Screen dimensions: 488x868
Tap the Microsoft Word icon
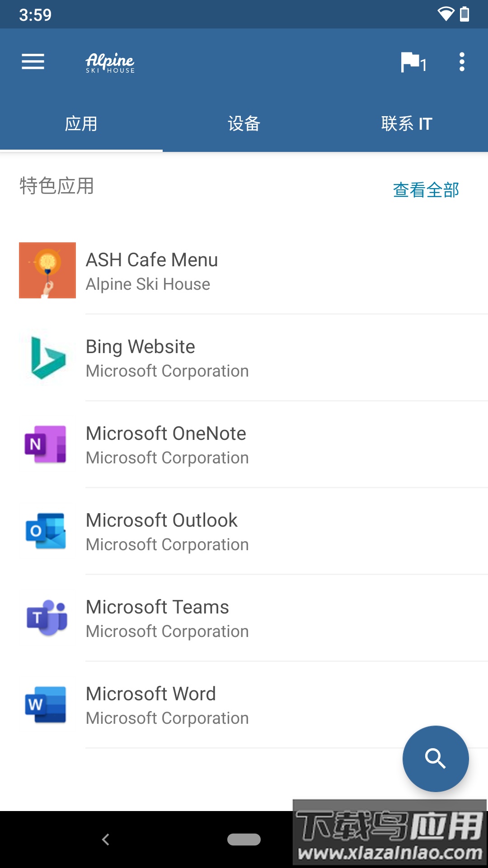(46, 704)
